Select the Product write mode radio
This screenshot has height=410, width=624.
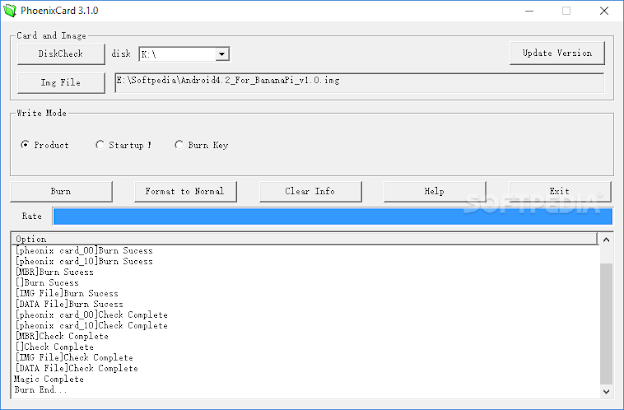pyautogui.click(x=45, y=145)
